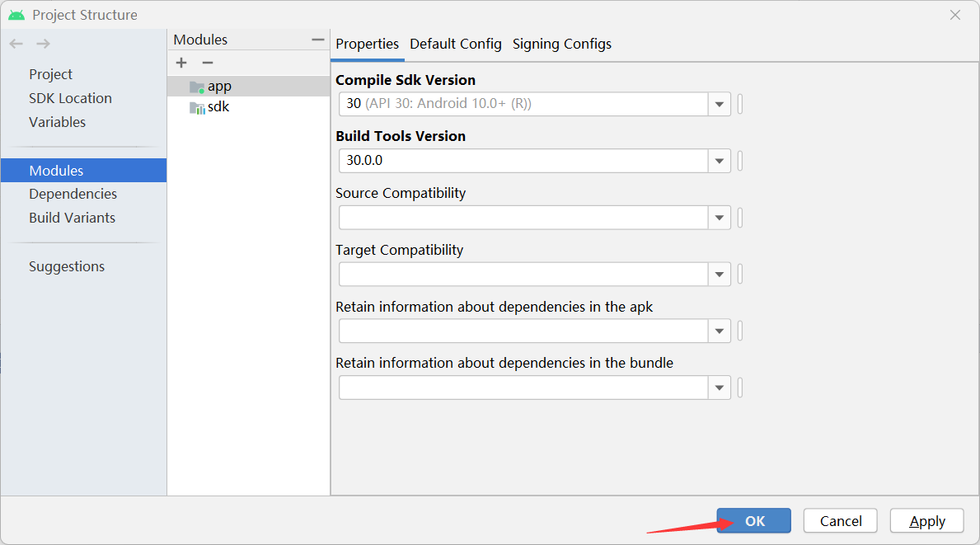The image size is (980, 545).
Task: Add a new module with plus icon
Action: pos(181,63)
